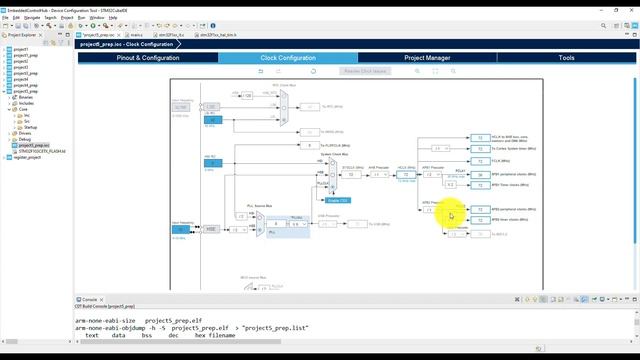Viewport: 640px width, 360px height.
Task: Click the green Run toolbar icon
Action: [93, 26]
